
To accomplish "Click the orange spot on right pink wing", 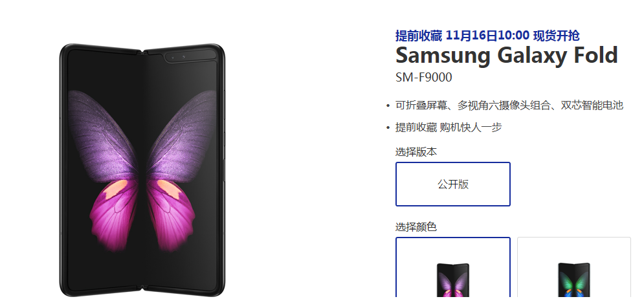I will [168, 190].
